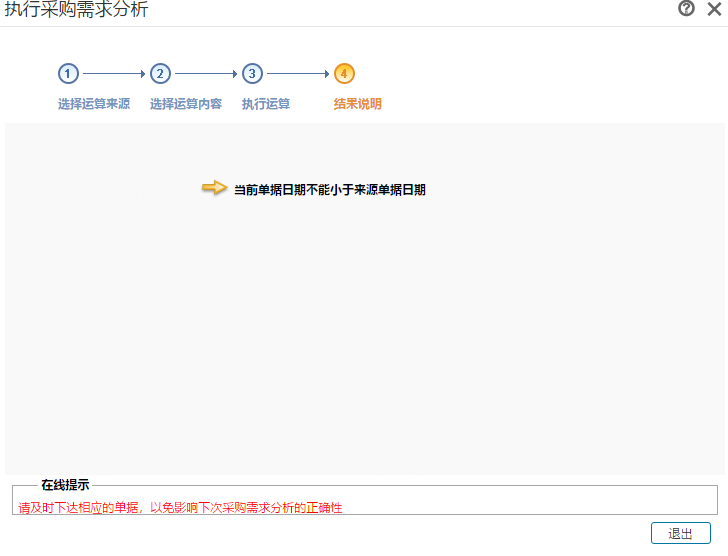
Task: Select the 选择运算来源 step label
Action: pyautogui.click(x=94, y=104)
